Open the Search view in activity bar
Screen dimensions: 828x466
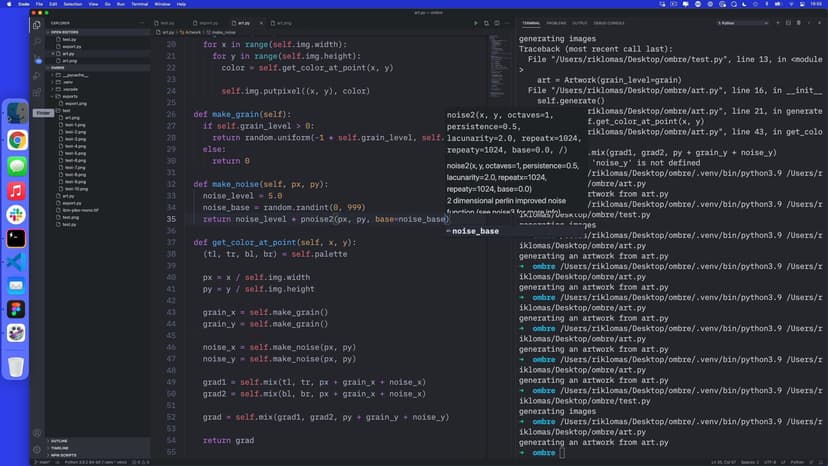click(37, 40)
